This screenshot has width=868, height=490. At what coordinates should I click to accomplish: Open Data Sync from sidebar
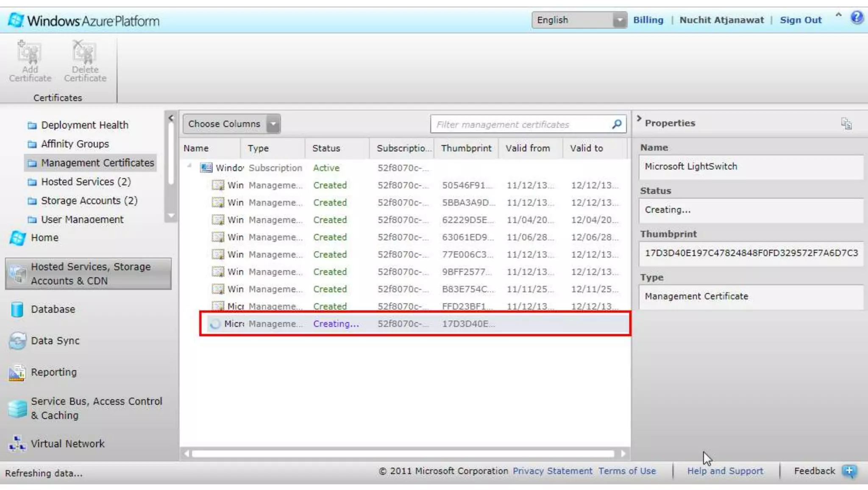pos(55,341)
